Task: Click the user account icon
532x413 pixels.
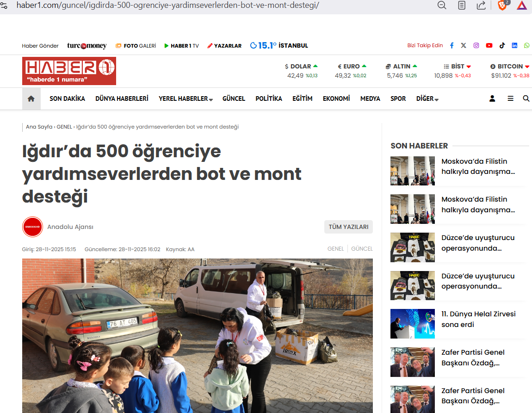Action: (x=492, y=99)
